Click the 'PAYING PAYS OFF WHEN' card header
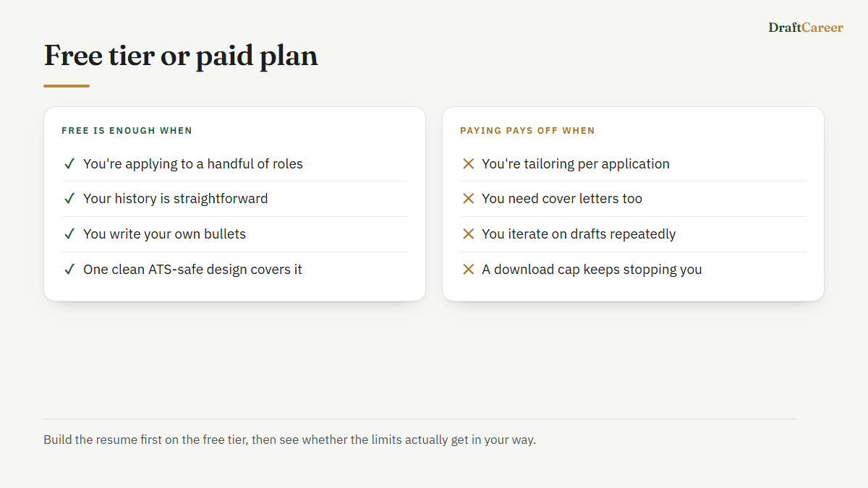The height and width of the screenshot is (488, 868). coord(527,131)
